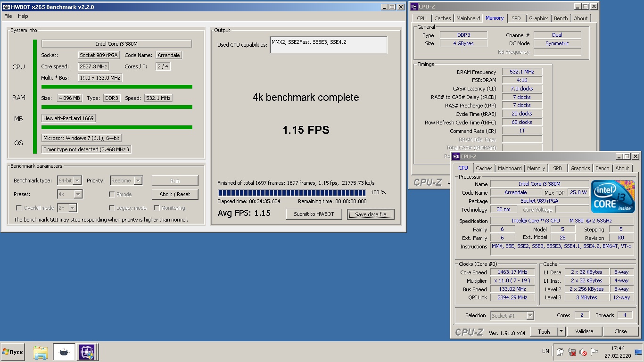Open the EN language indicator
Viewport: 644px width, 362px height.
pos(545,351)
